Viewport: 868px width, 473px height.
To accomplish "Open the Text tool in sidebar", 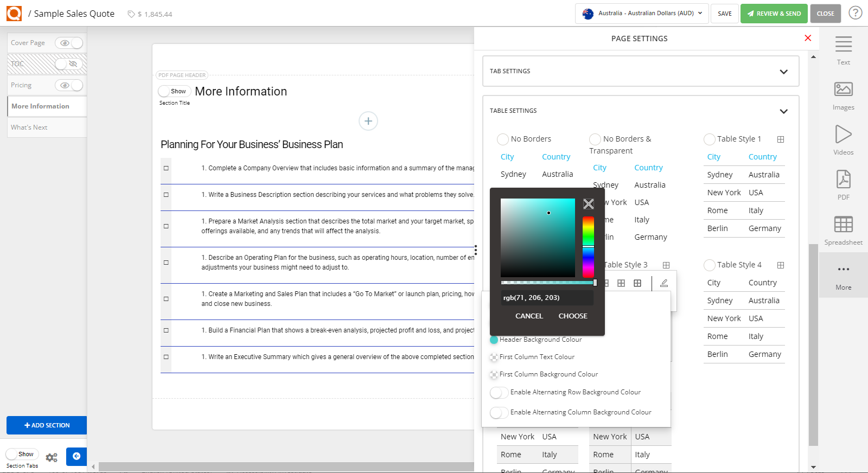I will (x=843, y=44).
